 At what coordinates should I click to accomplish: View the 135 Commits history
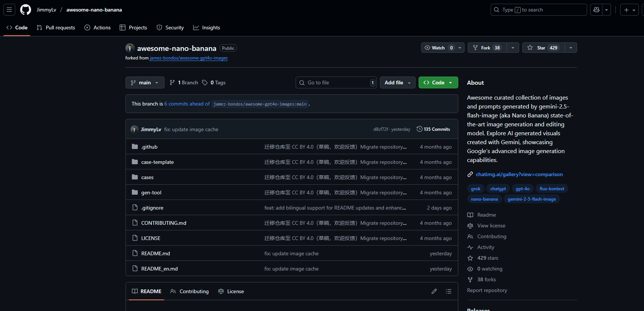click(x=433, y=129)
